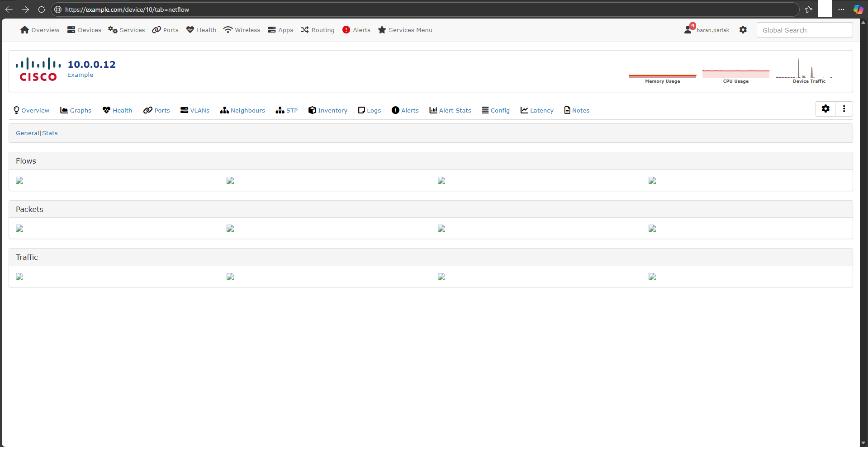Image resolution: width=868 pixels, height=470 pixels.
Task: Switch to the device Overview tab
Action: click(x=31, y=110)
